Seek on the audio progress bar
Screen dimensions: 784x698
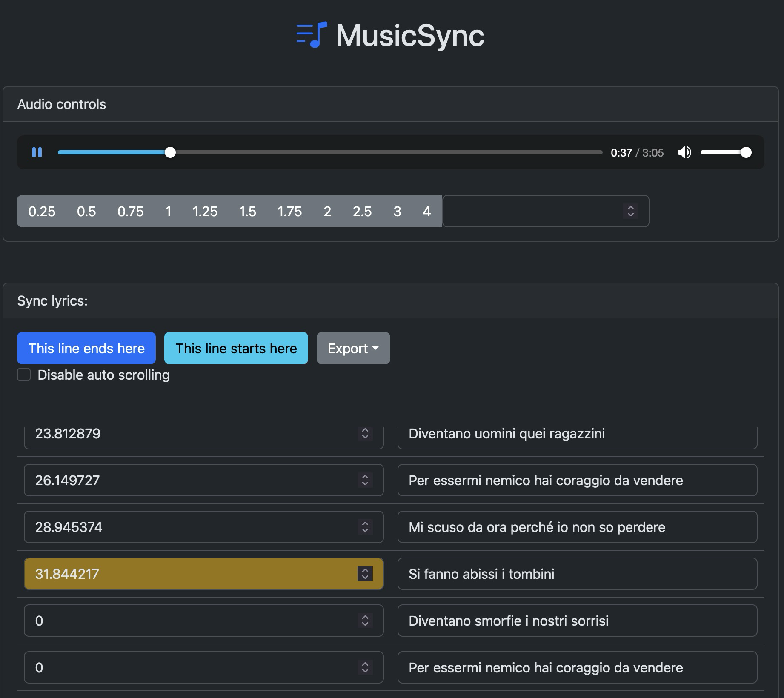point(330,152)
